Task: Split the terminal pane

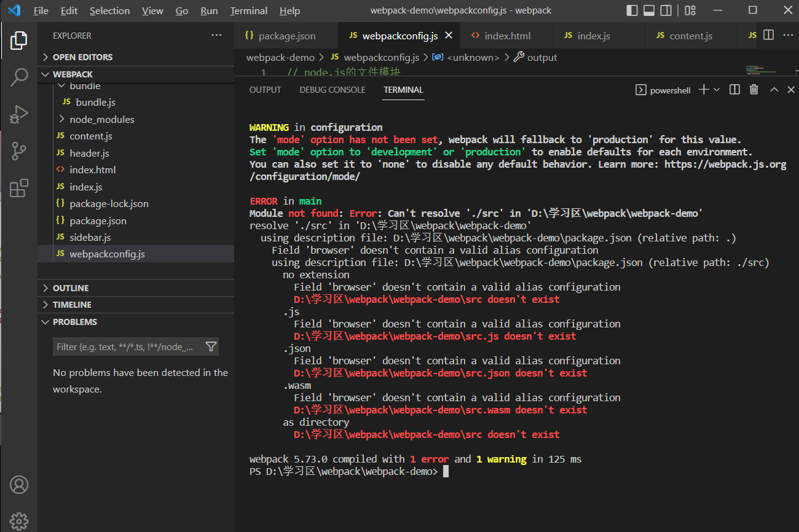Action: click(734, 90)
